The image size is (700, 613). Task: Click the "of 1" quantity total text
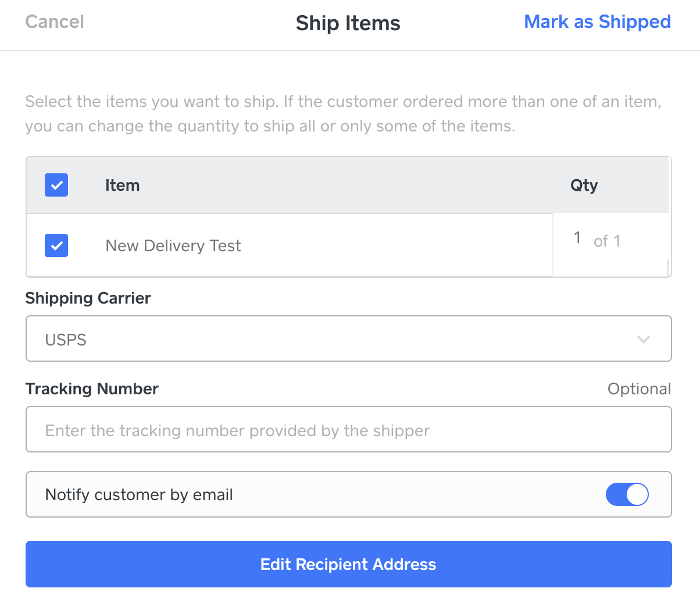[x=607, y=241]
